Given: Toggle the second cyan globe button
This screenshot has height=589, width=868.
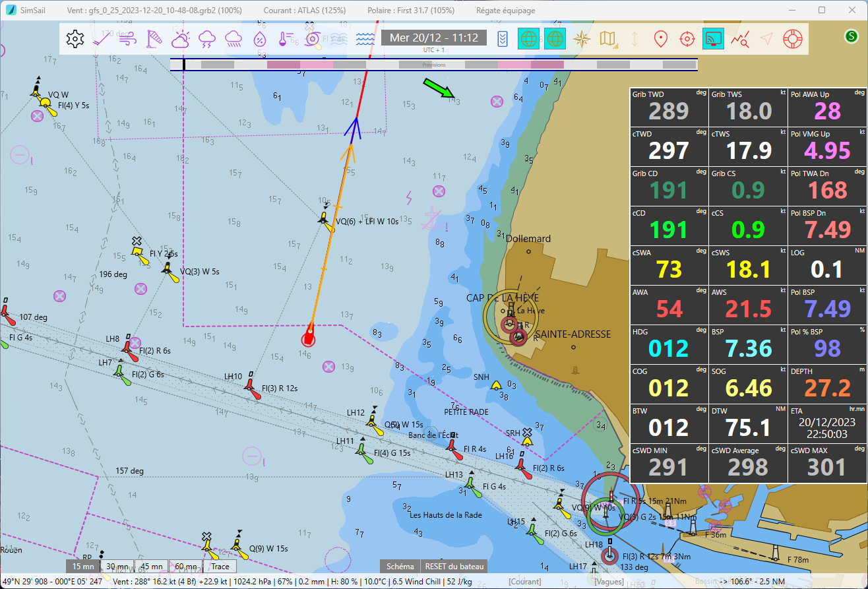Looking at the screenshot, I should [x=555, y=39].
